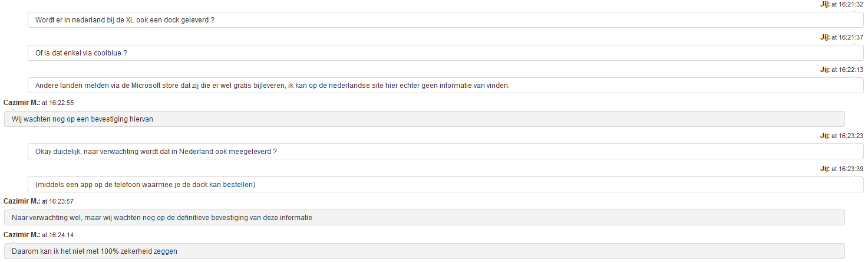Click the timestamp "at 16:22:55"

pyautogui.click(x=58, y=103)
